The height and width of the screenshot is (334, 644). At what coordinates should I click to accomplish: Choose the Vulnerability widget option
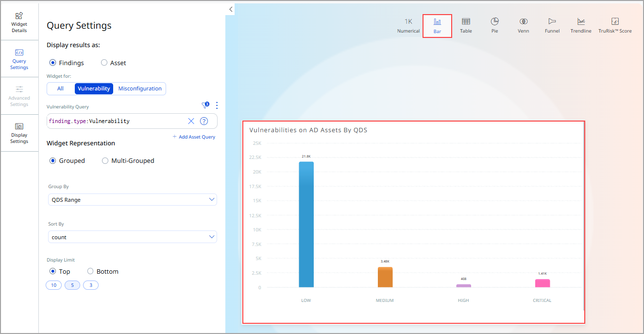[94, 88]
